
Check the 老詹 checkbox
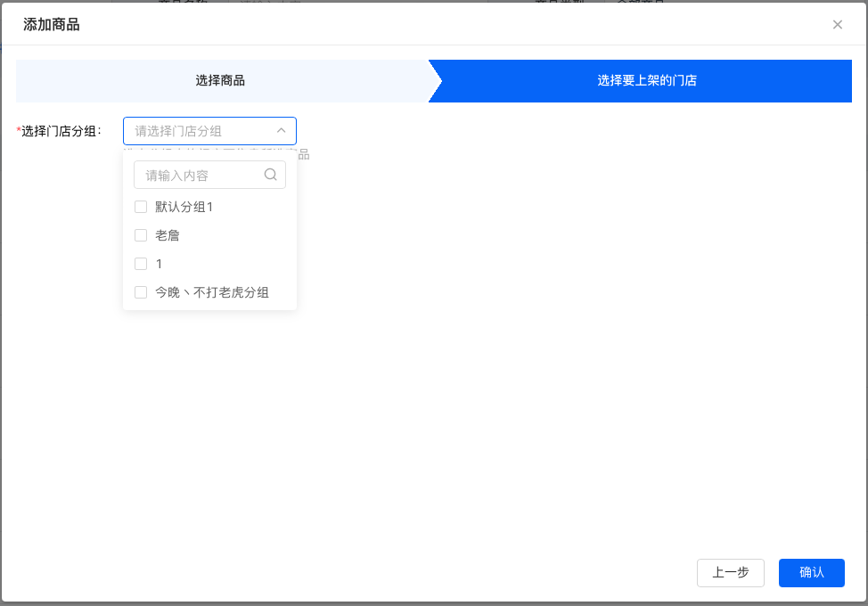(x=141, y=235)
